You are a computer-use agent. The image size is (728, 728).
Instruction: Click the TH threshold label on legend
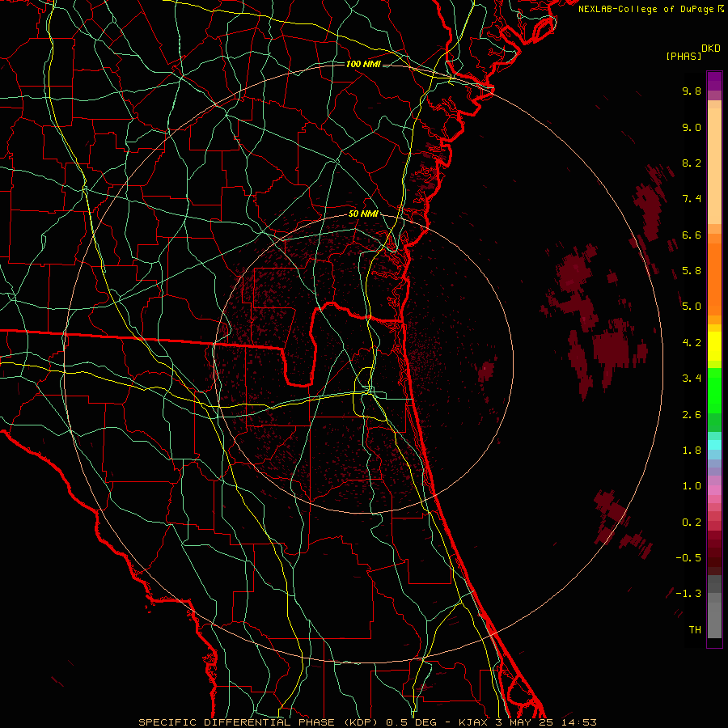pos(695,630)
